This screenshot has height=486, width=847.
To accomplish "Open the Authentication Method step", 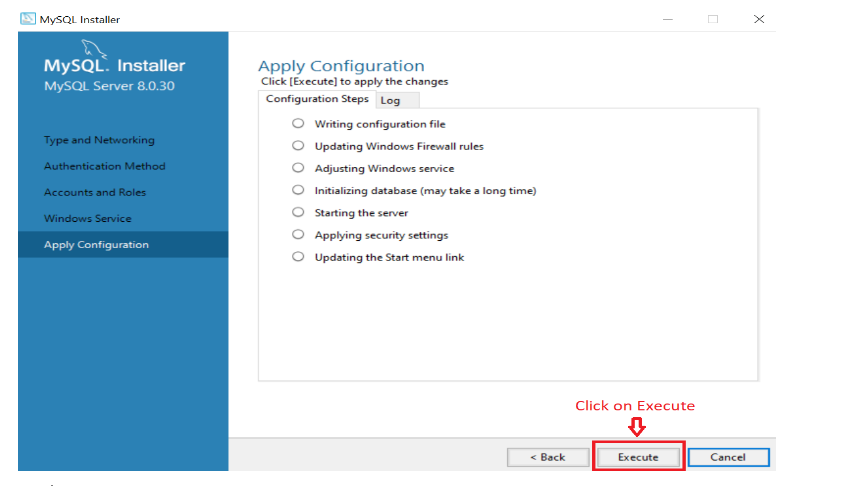I will click(105, 166).
